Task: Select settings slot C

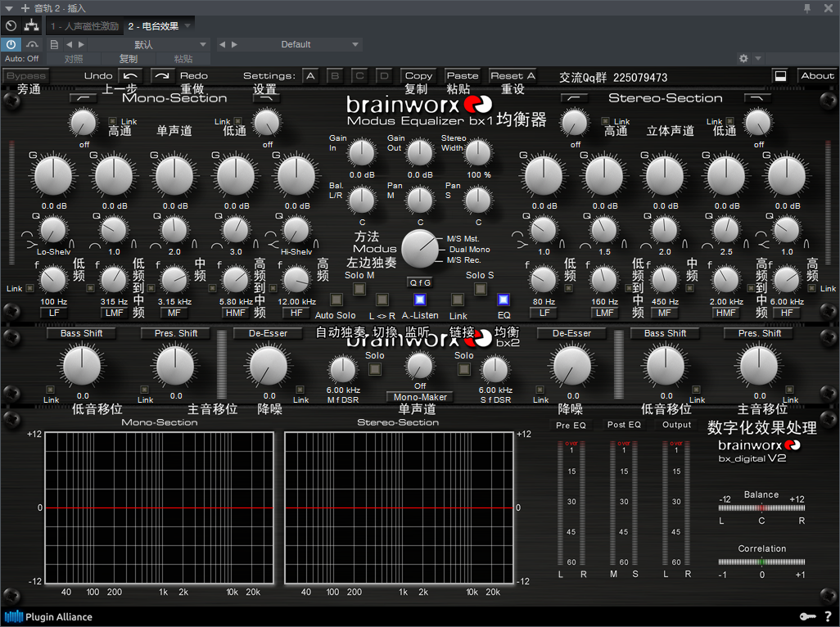Action: (360, 76)
